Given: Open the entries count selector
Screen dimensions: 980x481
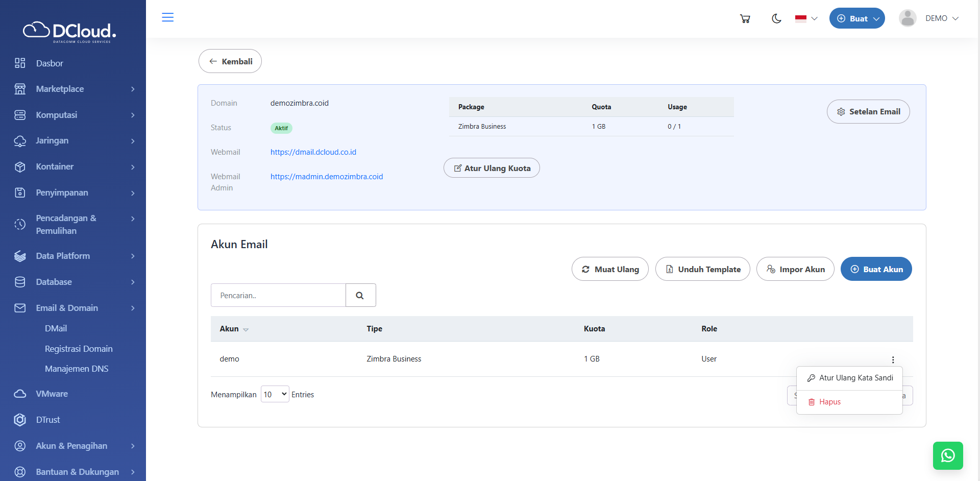Looking at the screenshot, I should click(275, 394).
